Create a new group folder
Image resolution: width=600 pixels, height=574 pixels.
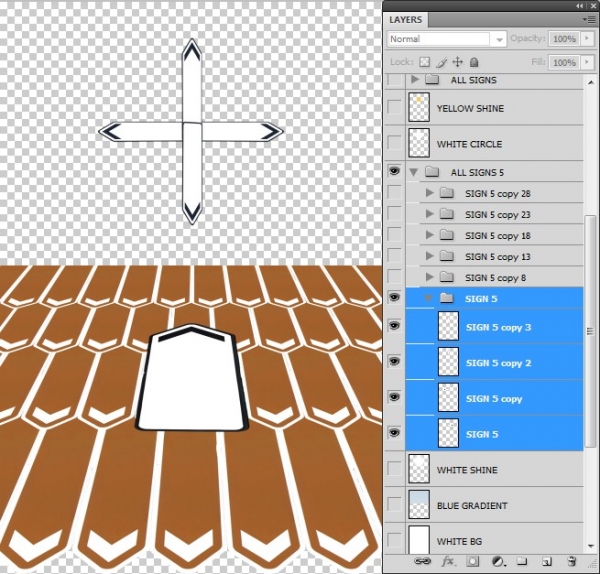tap(522, 561)
